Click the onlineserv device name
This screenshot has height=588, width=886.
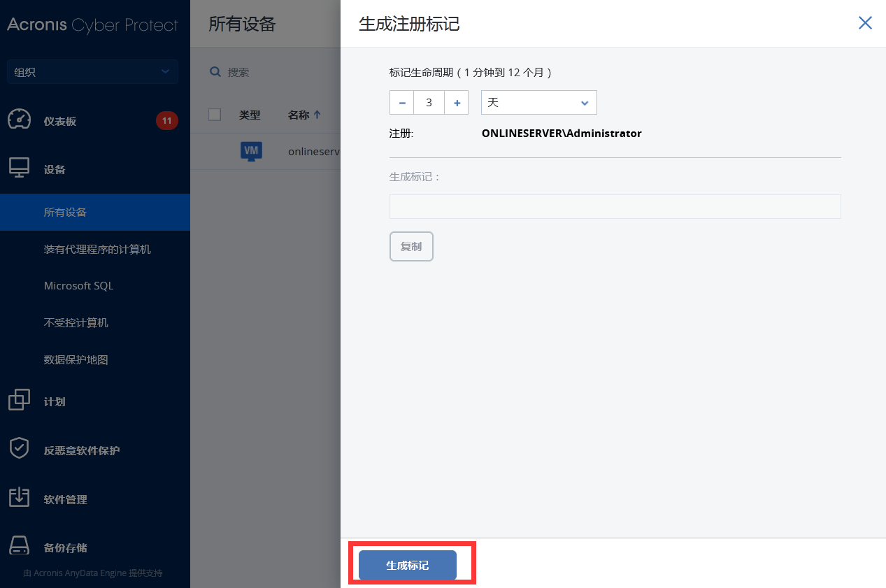pyautogui.click(x=313, y=151)
